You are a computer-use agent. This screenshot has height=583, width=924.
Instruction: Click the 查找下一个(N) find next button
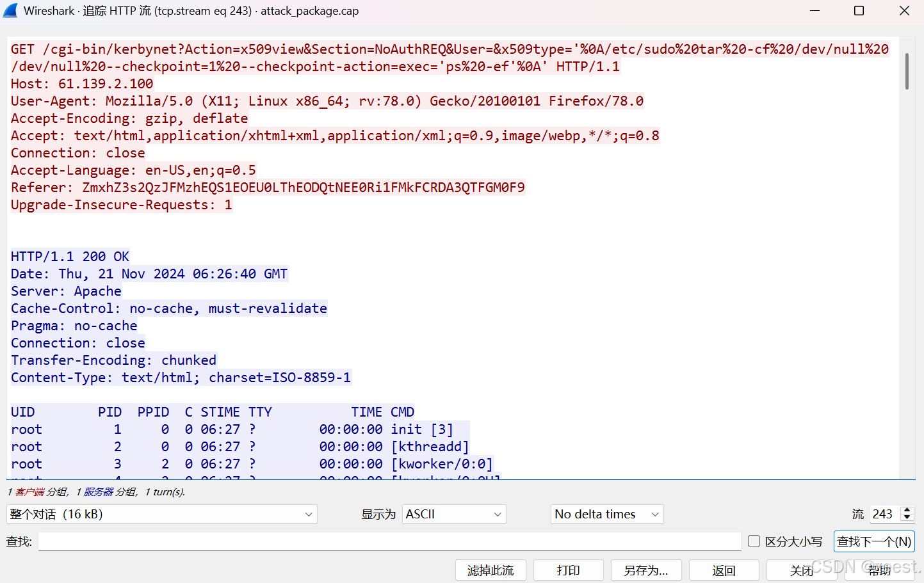(x=874, y=541)
